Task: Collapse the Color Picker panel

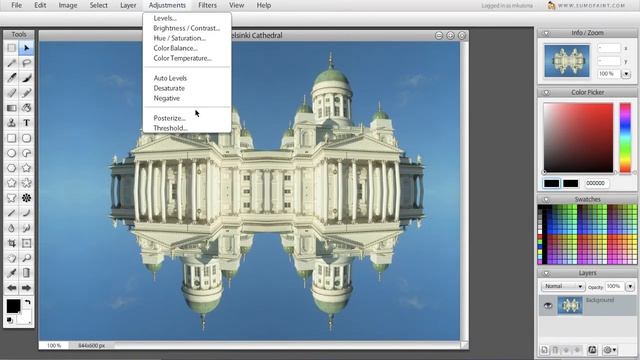Action: pos(546,93)
